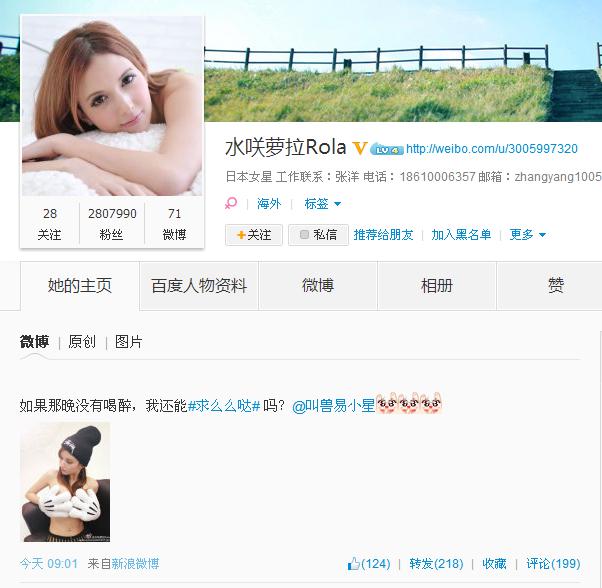Screen dimensions: 602x588
Task: Open the weibo.com/u/3005997320 profile link
Action: click(x=492, y=149)
